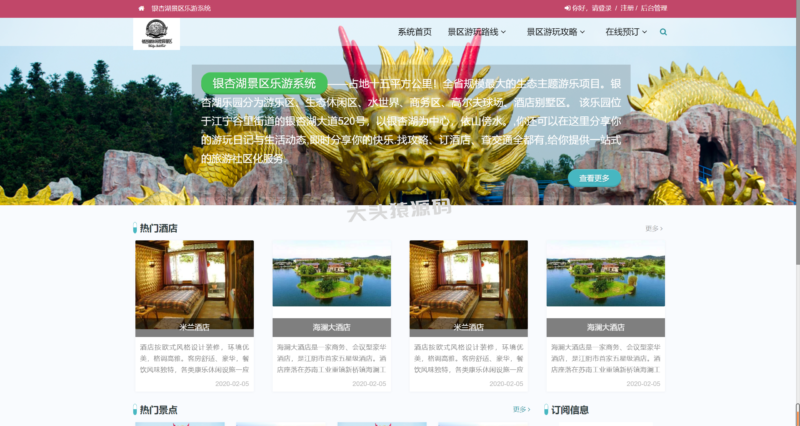The image size is (800, 426).
Task: Click 更多 link beside 热门景点 heading
Action: (521, 410)
